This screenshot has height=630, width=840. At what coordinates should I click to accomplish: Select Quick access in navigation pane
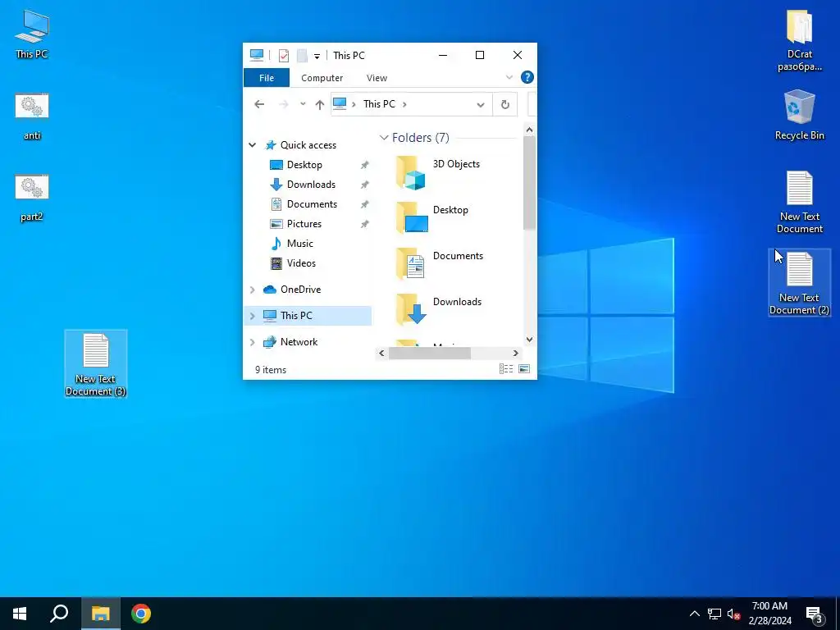point(308,145)
